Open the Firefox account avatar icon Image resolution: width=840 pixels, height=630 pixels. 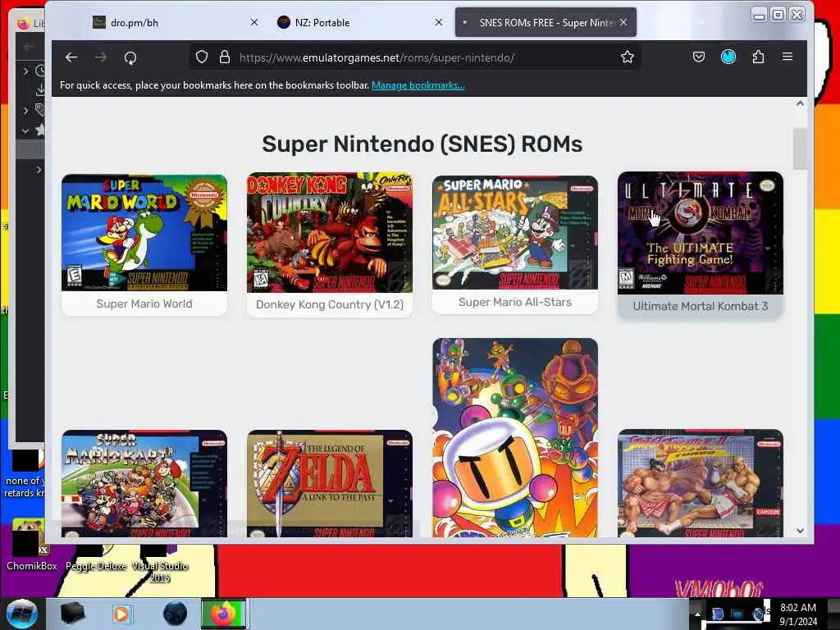(x=728, y=57)
